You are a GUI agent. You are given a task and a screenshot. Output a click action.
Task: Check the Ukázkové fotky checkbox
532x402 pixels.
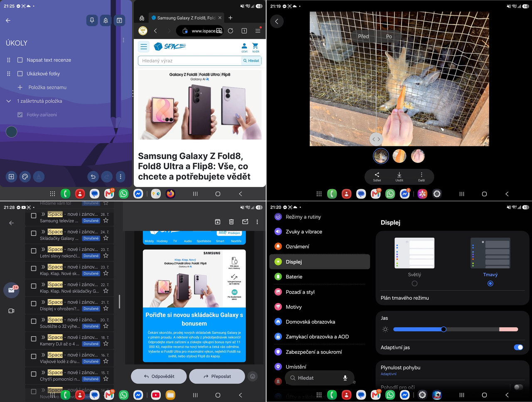[20, 74]
